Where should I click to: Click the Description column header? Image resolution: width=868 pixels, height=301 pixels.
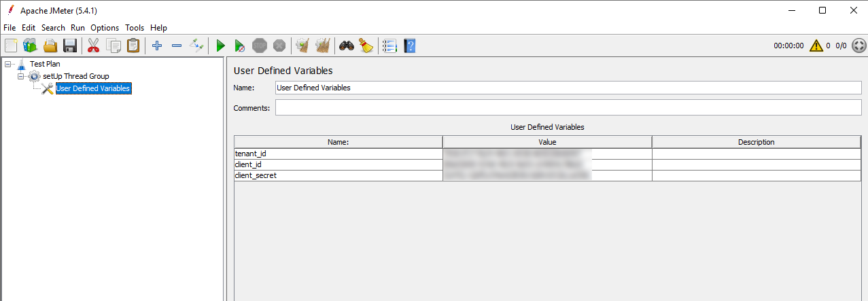[757, 142]
